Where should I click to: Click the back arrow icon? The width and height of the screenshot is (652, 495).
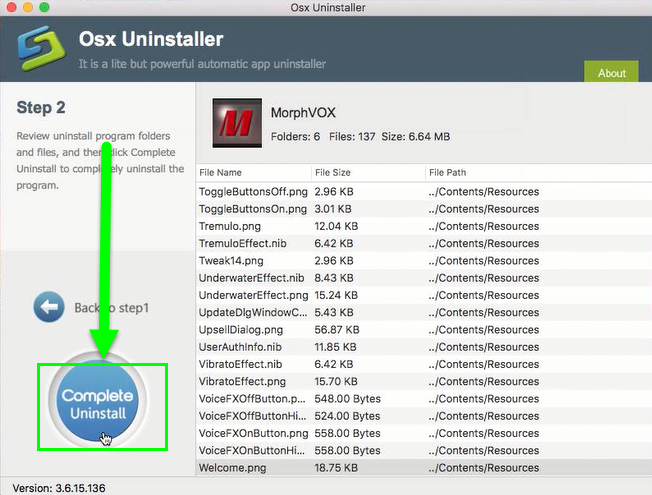49,307
